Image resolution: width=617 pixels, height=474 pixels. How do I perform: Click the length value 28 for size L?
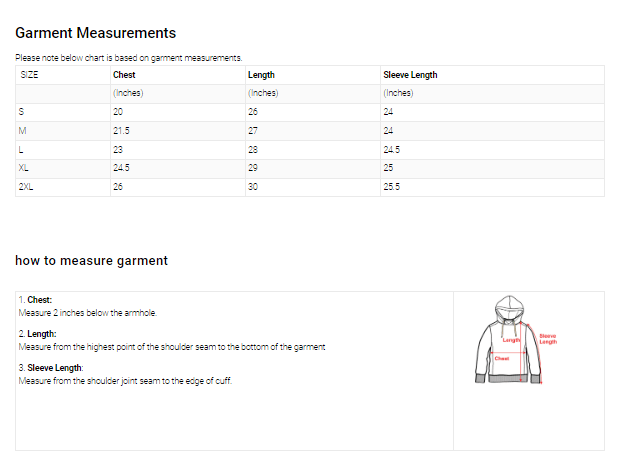pyautogui.click(x=253, y=150)
